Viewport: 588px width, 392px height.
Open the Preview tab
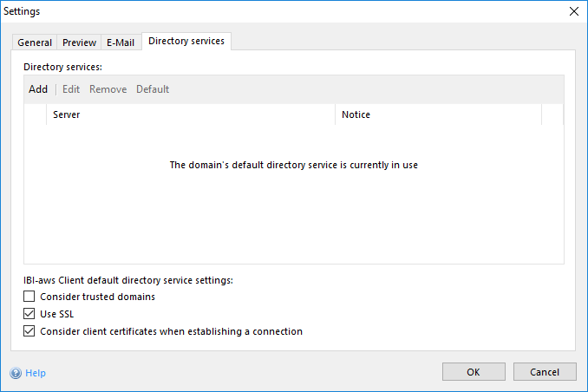tap(79, 42)
